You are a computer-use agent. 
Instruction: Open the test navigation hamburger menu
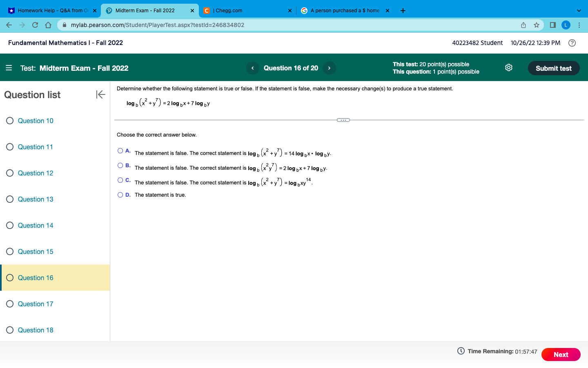(9, 68)
